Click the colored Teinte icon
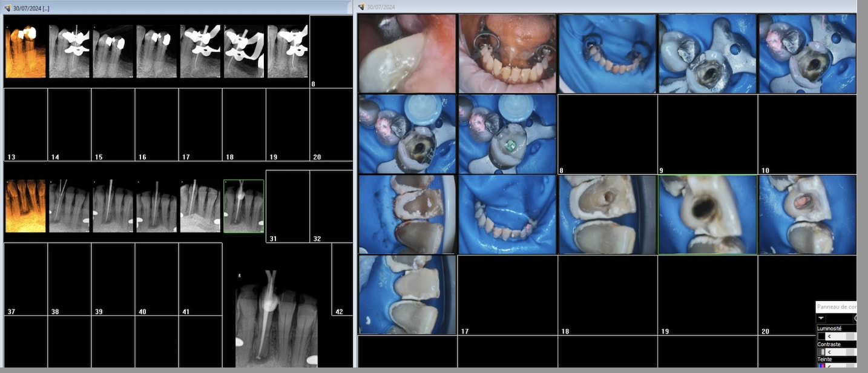Image resolution: width=868 pixels, height=373 pixels. 821,366
